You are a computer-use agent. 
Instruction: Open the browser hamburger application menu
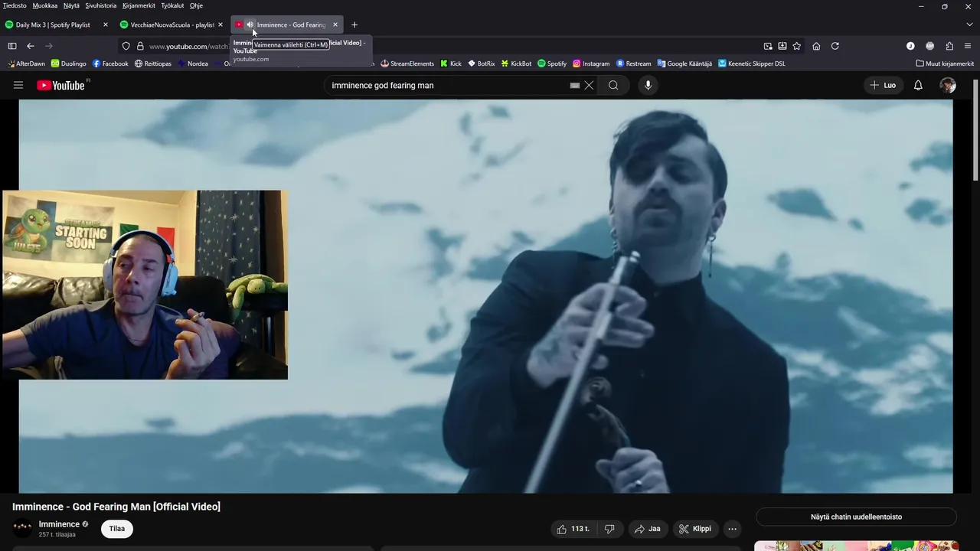[969, 46]
